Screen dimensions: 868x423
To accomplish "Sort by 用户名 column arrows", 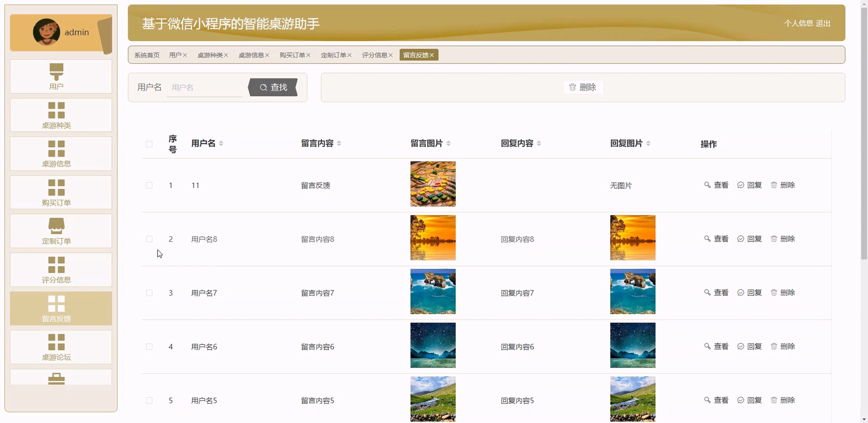I will 221,143.
